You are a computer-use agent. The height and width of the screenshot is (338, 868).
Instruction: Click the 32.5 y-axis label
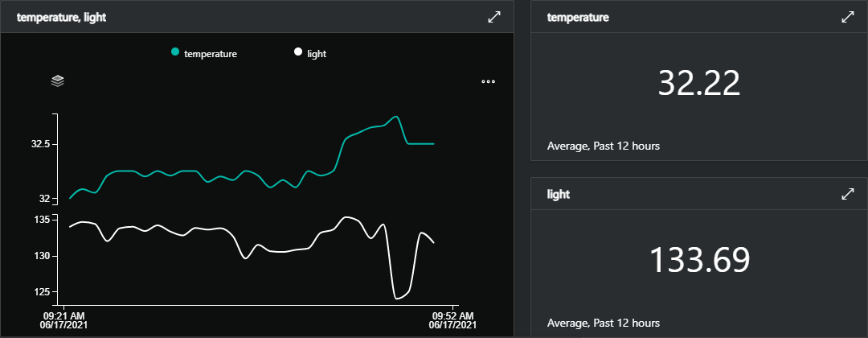pos(40,144)
